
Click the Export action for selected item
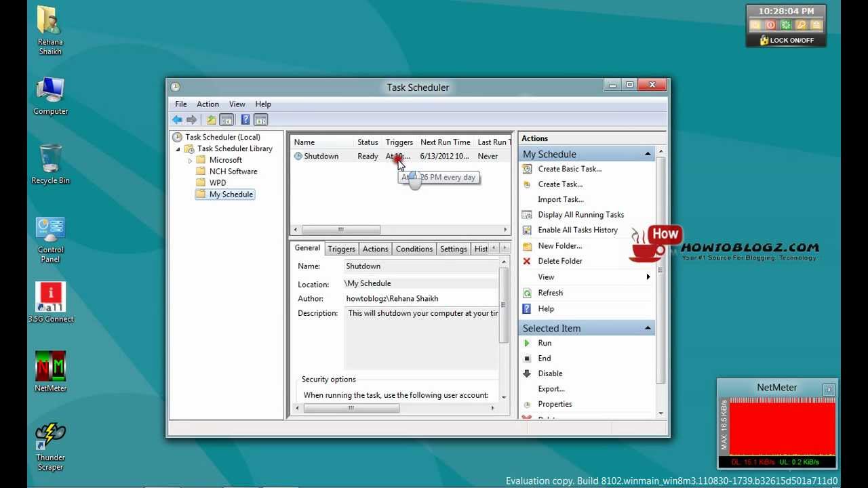click(551, 389)
